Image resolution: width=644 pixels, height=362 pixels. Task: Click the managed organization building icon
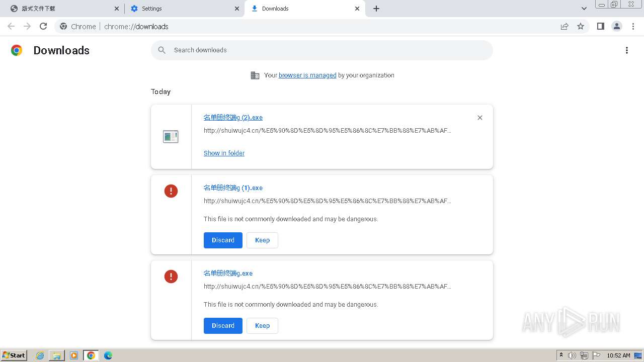[255, 75]
